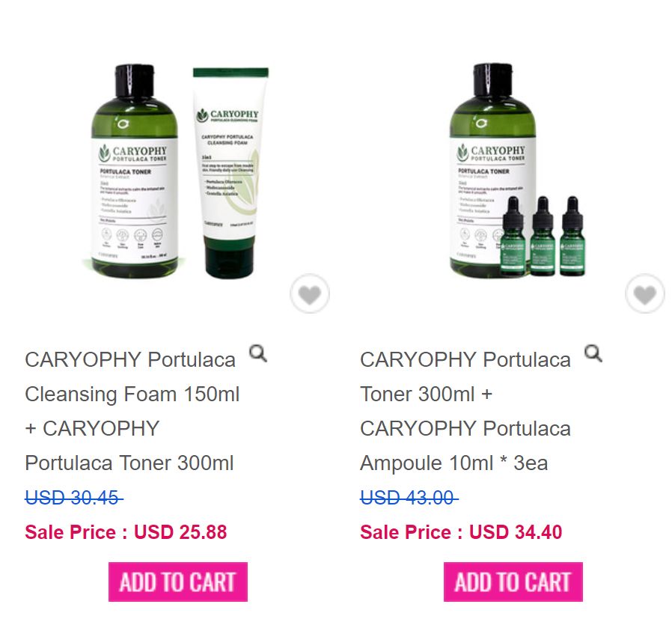Click the Cleansing Foam tube image
This screenshot has height=634, width=672.
point(230,172)
